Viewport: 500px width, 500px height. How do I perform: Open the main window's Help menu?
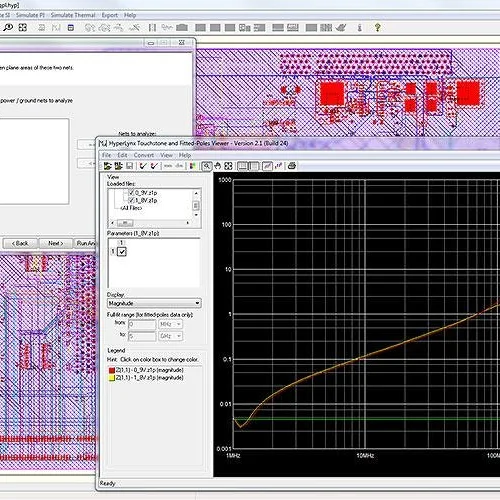[x=130, y=15]
